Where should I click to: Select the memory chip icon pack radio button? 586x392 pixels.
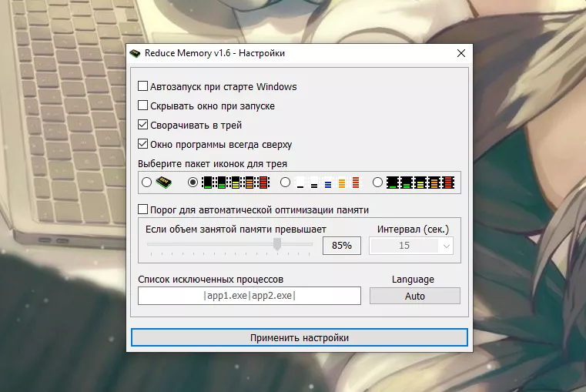[146, 183]
